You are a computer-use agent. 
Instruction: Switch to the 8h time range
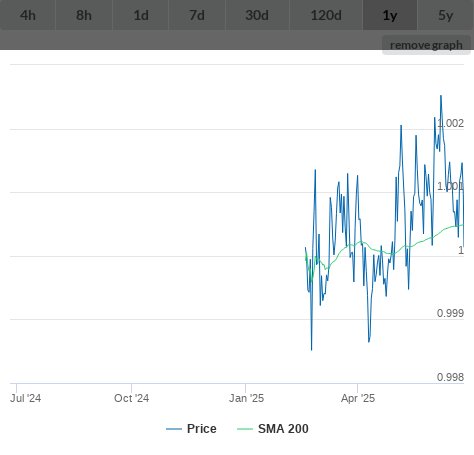tap(84, 15)
